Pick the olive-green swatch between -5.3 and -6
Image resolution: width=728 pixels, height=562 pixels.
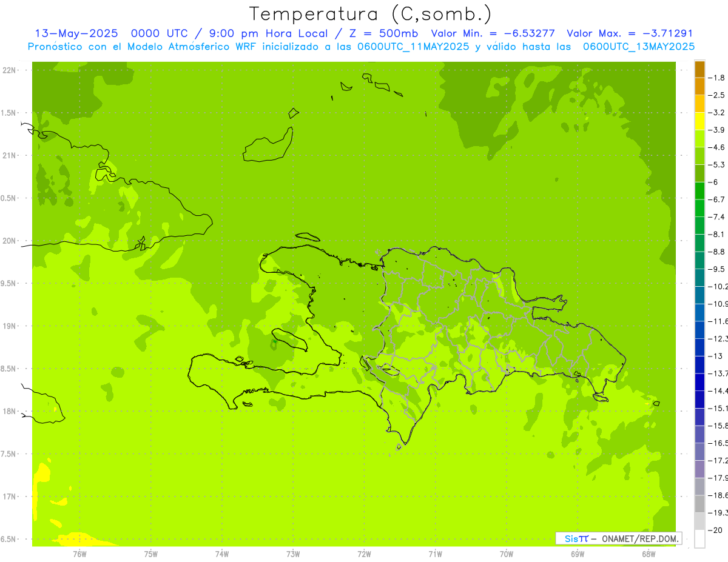click(x=699, y=173)
